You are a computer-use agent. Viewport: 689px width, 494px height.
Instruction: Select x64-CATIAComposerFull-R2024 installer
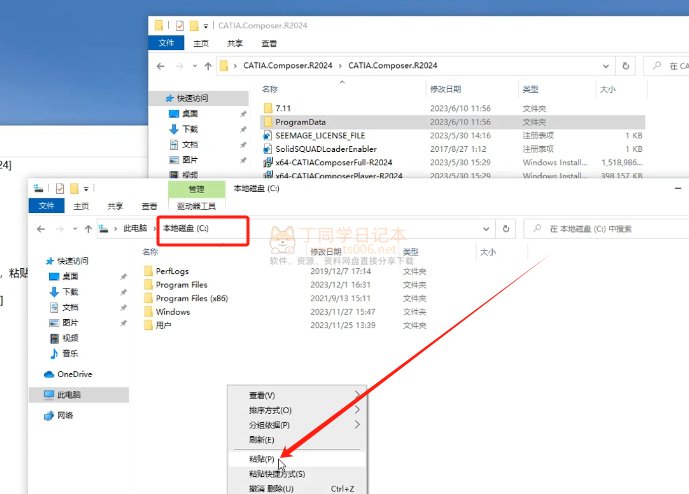tap(334, 162)
